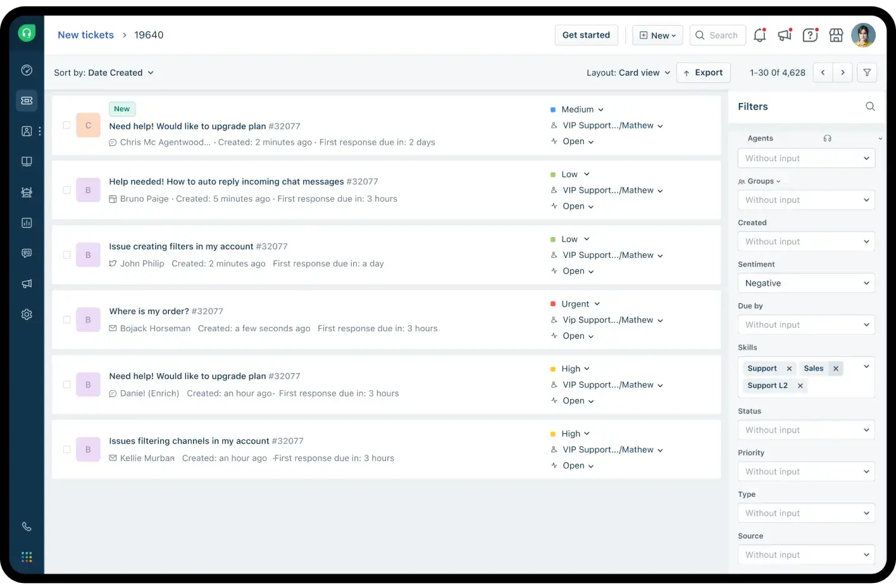Open the announcements megaphone in top bar
The image size is (896, 588).
click(785, 35)
